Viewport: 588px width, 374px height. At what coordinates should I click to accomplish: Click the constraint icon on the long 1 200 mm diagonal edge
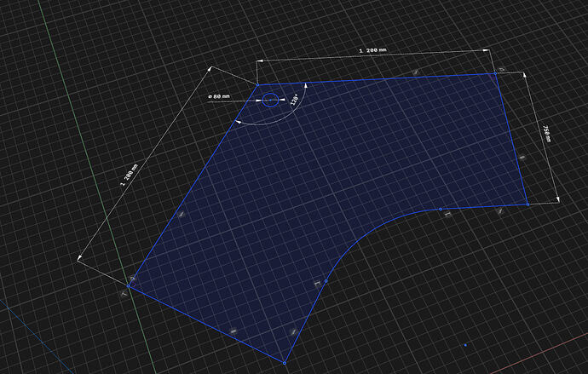tap(182, 215)
